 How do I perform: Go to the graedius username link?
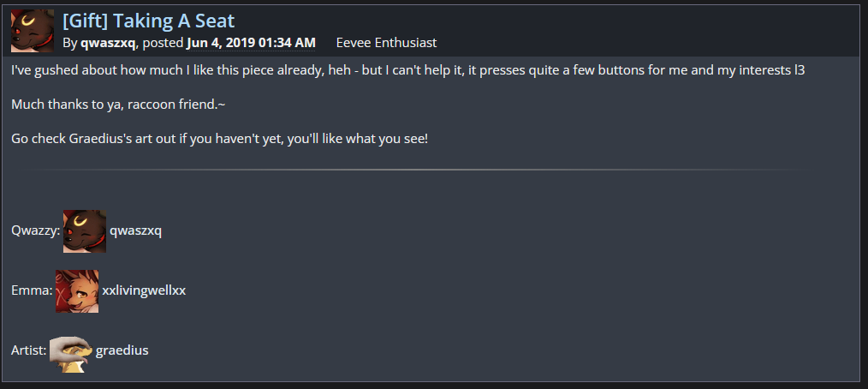click(x=122, y=350)
